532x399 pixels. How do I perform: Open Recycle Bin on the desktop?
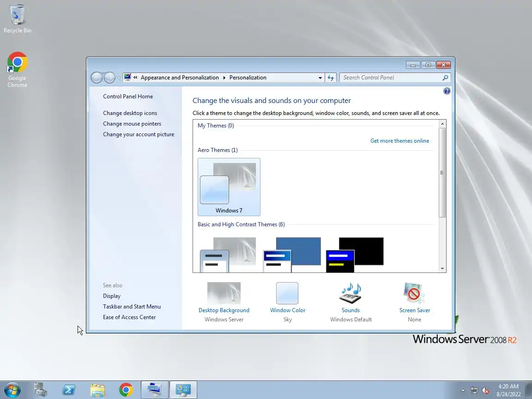tap(17, 19)
